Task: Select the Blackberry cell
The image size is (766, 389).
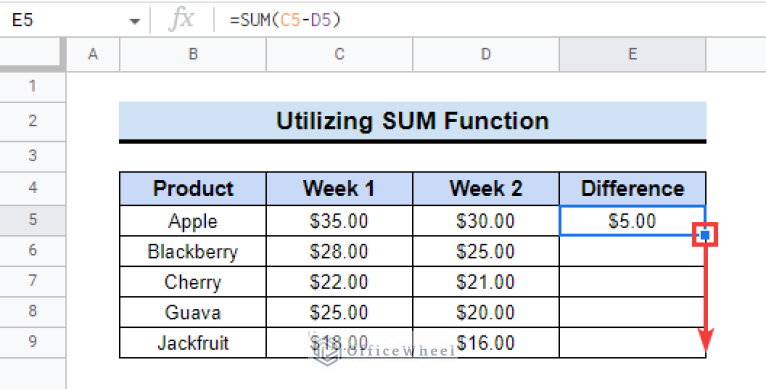Action: [x=193, y=251]
